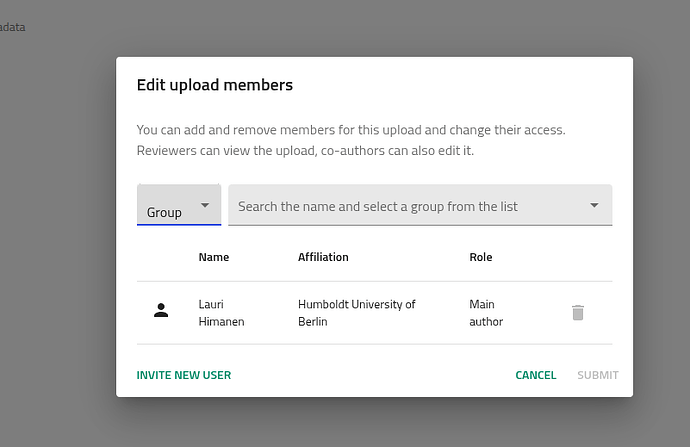Click the Role column header
The width and height of the screenshot is (690, 447).
[480, 257]
